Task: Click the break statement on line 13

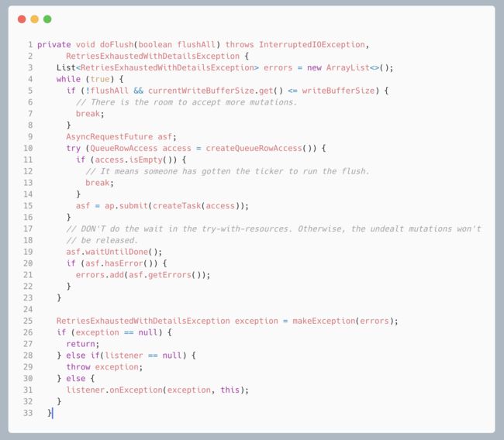Action: (100, 183)
